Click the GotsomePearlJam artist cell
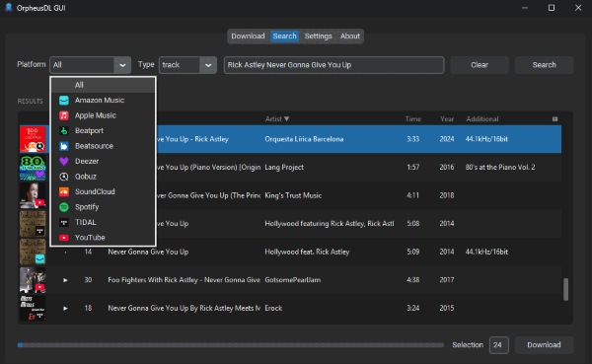 (x=293, y=280)
